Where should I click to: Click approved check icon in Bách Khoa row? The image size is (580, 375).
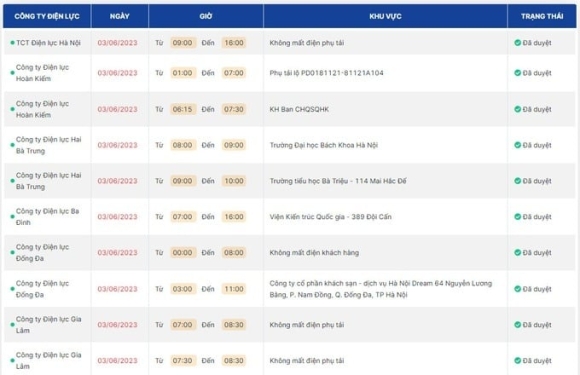[517, 145]
